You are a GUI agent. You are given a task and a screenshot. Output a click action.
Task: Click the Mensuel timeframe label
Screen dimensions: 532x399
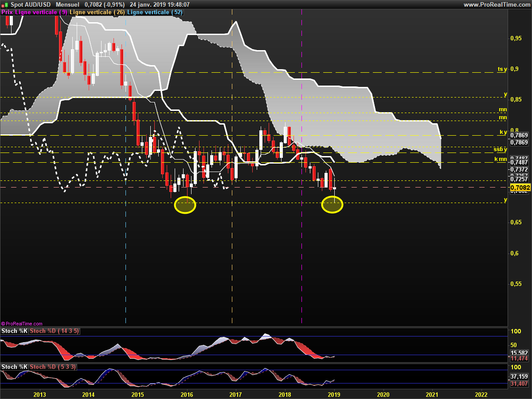pos(67,4)
